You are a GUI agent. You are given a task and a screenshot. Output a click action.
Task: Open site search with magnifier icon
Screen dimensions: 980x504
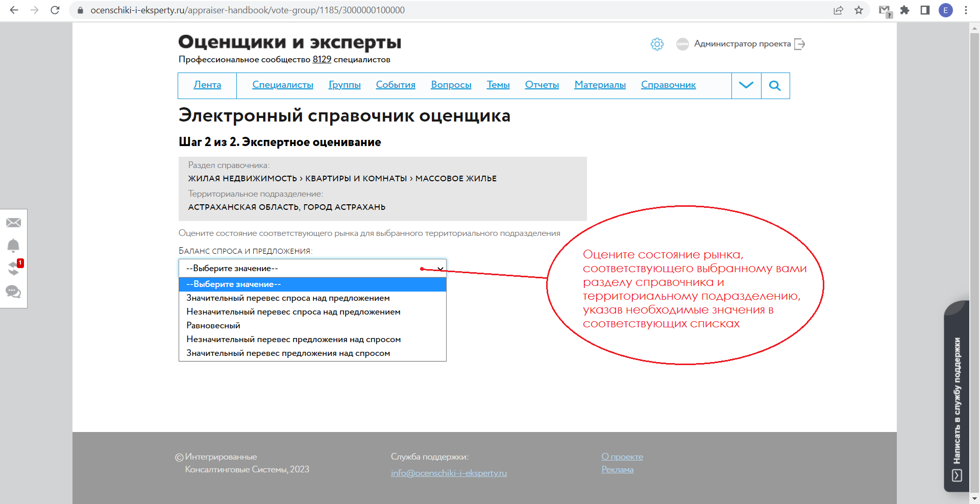point(775,86)
